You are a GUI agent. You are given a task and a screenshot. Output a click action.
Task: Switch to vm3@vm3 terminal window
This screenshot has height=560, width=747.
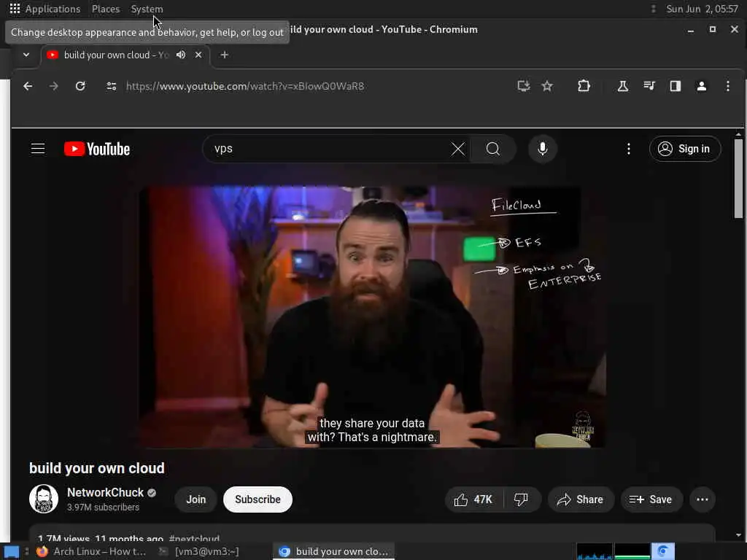[x=200, y=551]
